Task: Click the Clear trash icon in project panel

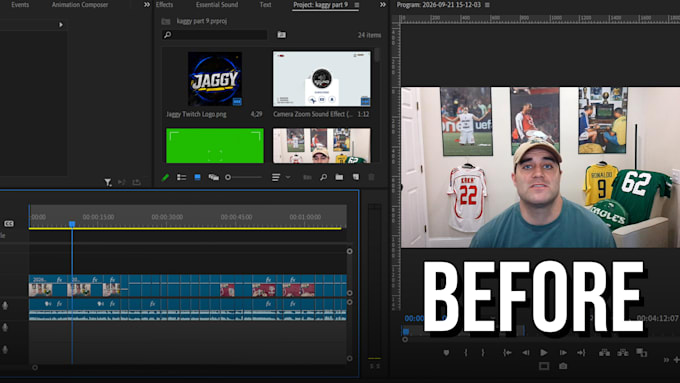Action: (x=371, y=177)
